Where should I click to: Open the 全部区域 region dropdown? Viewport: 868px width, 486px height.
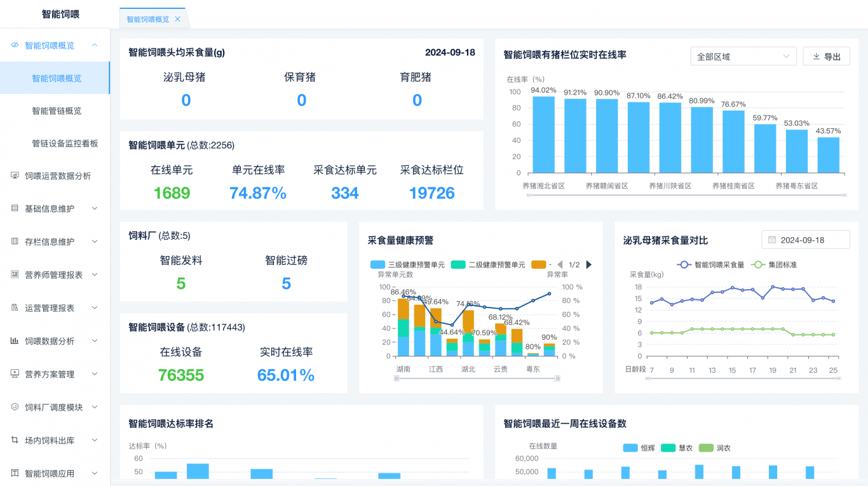pos(743,57)
